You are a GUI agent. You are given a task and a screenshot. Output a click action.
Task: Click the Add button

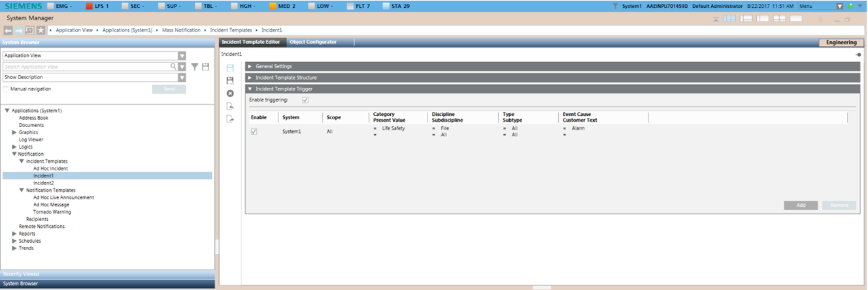[x=801, y=206]
